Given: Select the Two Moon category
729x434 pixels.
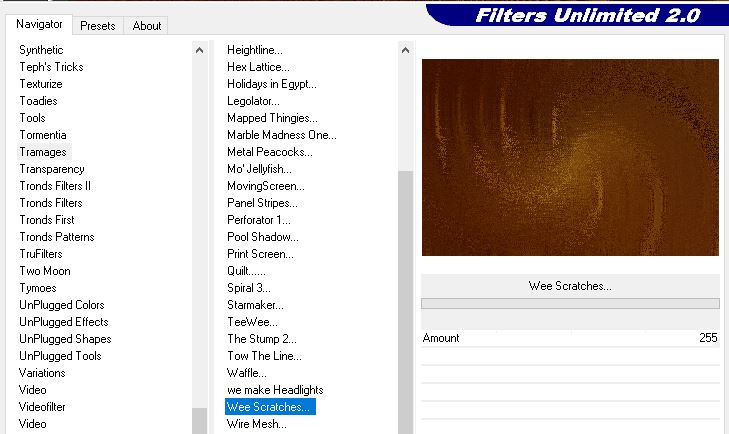Looking at the screenshot, I should pos(45,271).
